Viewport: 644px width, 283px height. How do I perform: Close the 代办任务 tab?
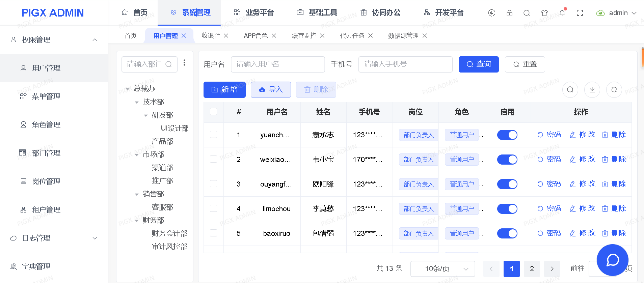(371, 36)
